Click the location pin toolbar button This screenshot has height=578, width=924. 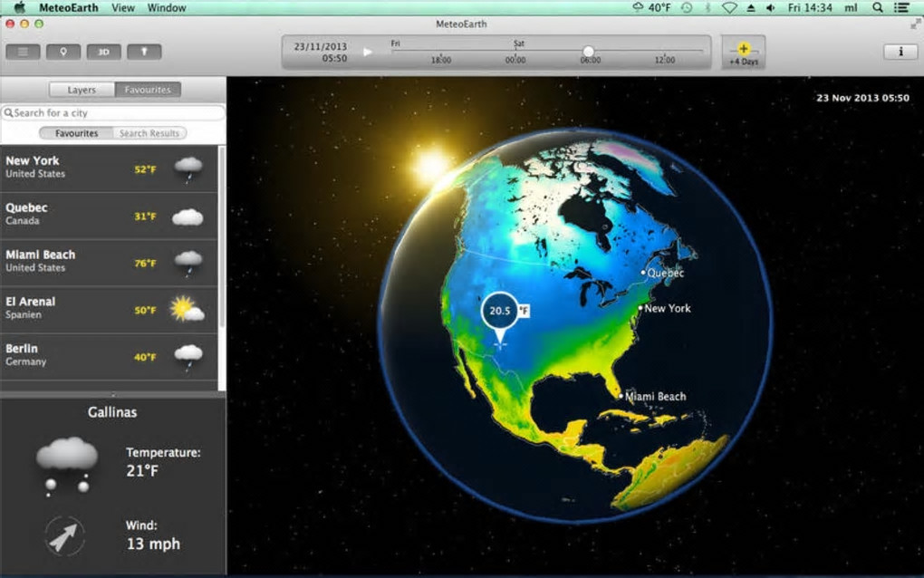pyautogui.click(x=63, y=52)
